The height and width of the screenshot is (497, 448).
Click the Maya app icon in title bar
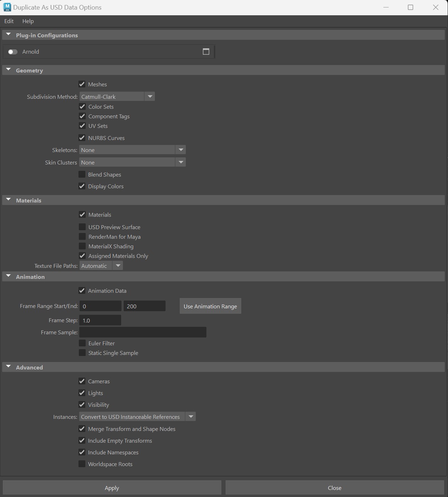[7, 7]
